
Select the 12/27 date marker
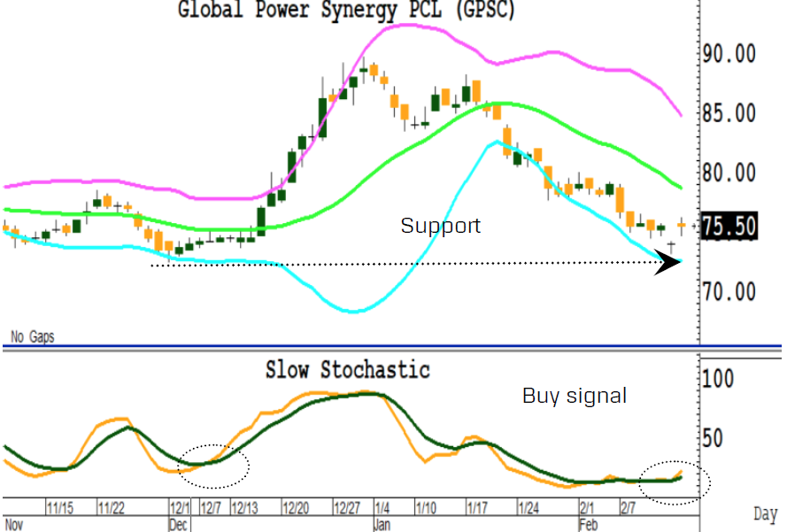coord(347,508)
